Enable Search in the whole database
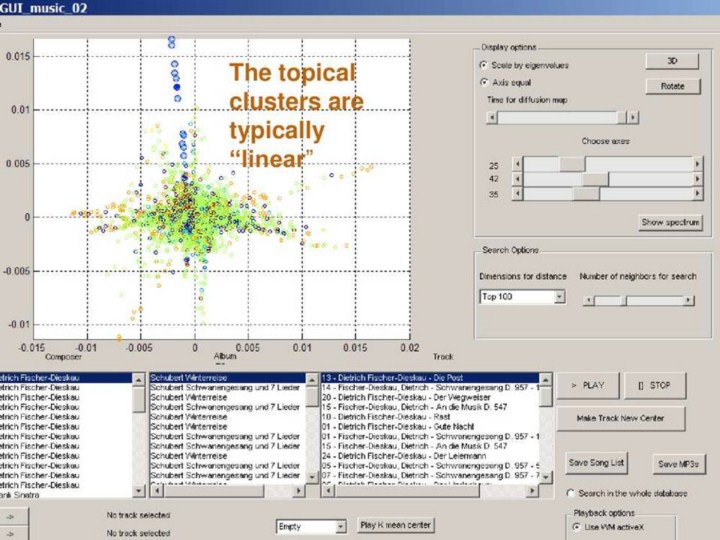 (x=570, y=494)
